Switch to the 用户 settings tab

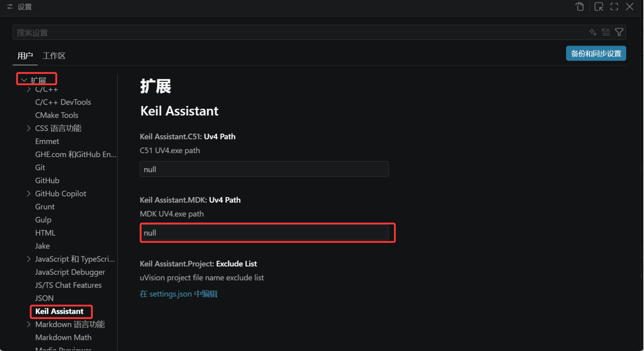[25, 56]
